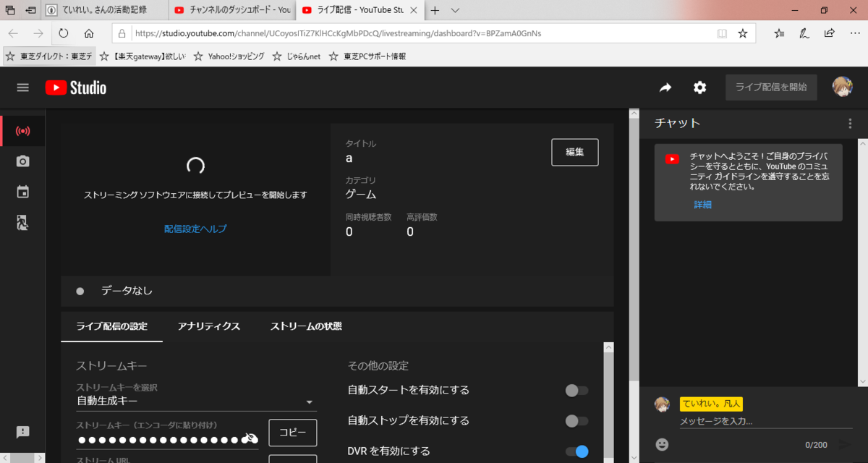Disable the DVR を有効にする toggle
The width and height of the screenshot is (868, 463).
576,450
